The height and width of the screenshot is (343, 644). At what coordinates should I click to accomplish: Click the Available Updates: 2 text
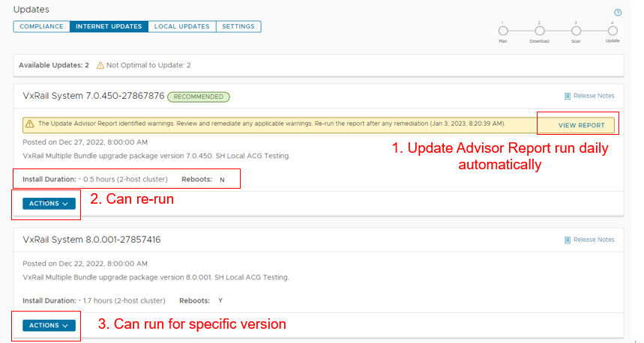coord(54,65)
